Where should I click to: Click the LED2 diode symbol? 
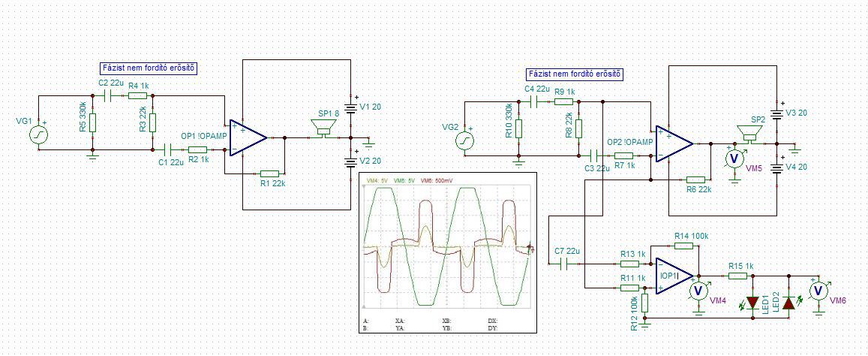[789, 302]
